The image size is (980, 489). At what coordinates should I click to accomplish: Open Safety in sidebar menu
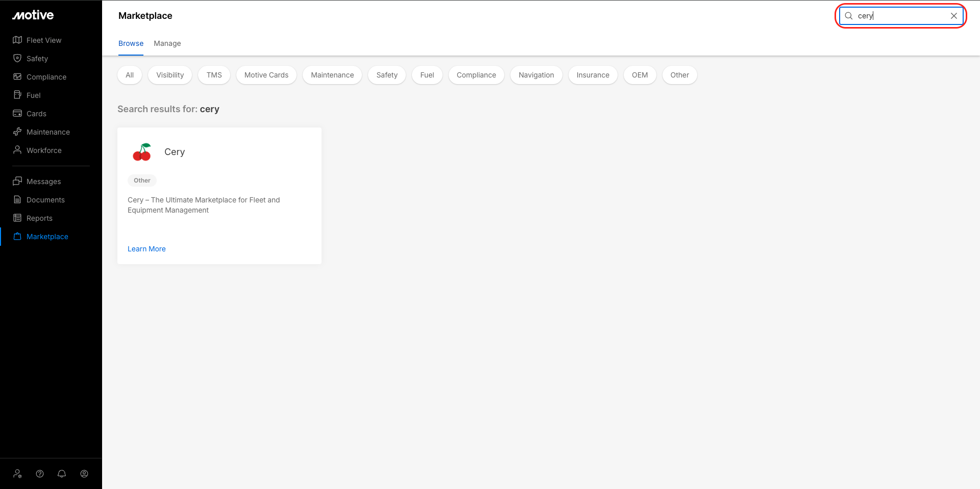(x=37, y=59)
